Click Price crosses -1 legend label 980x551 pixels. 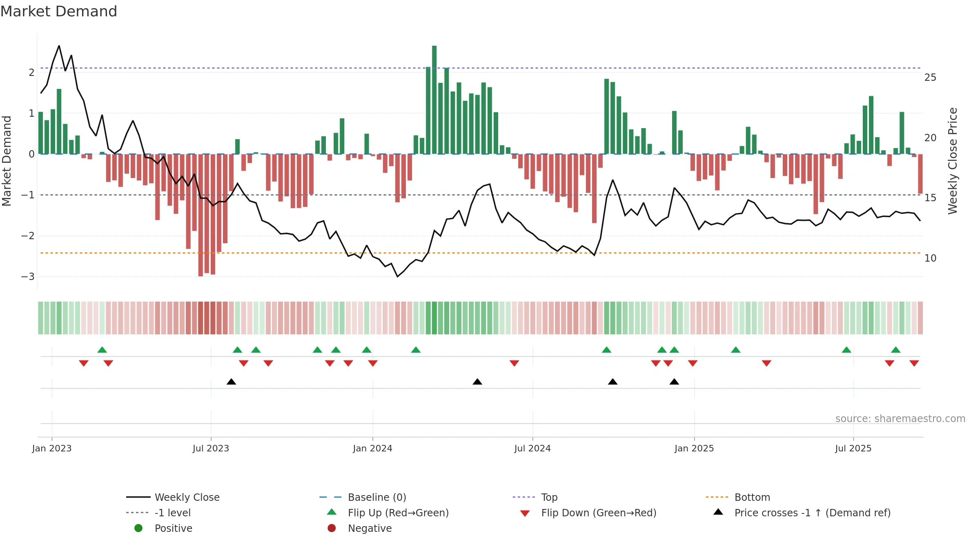pos(813,513)
